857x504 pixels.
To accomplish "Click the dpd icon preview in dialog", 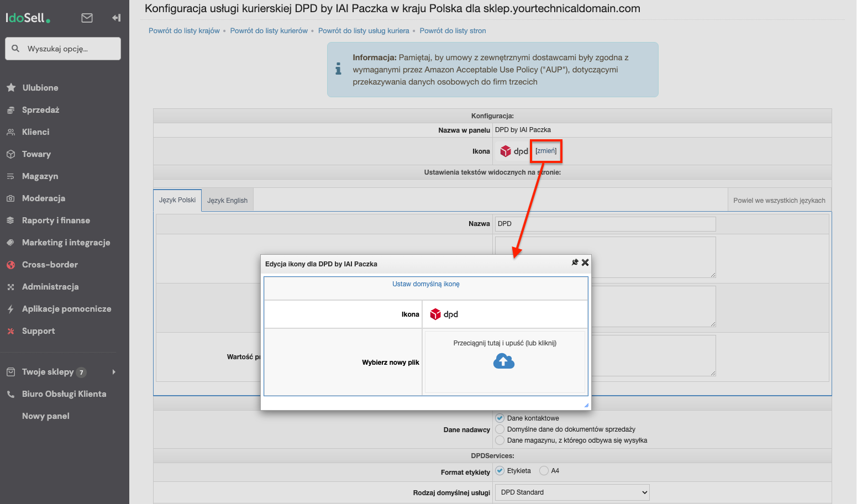I will click(x=444, y=314).
